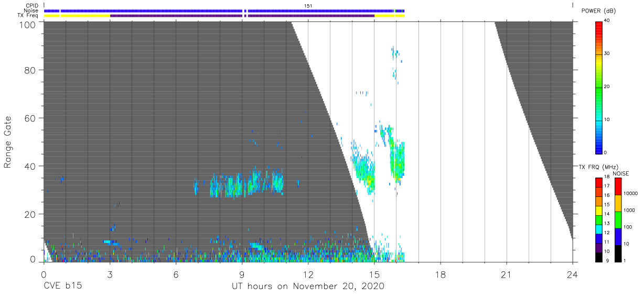The width and height of the screenshot is (644, 297).
Task: Pick the red top NOISE legend swatch
Action: (618, 186)
